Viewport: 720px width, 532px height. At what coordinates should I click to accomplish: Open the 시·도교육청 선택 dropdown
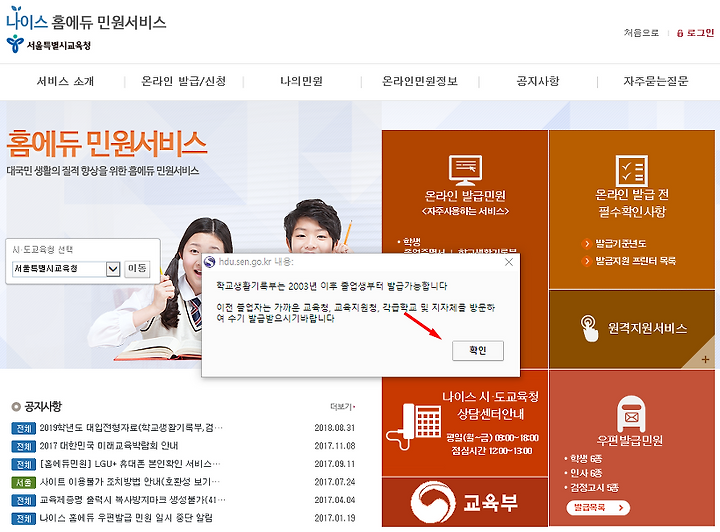click(x=67, y=269)
